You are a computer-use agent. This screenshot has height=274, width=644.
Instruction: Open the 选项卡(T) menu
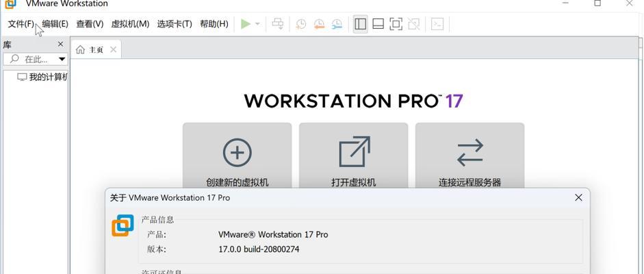[x=175, y=24]
